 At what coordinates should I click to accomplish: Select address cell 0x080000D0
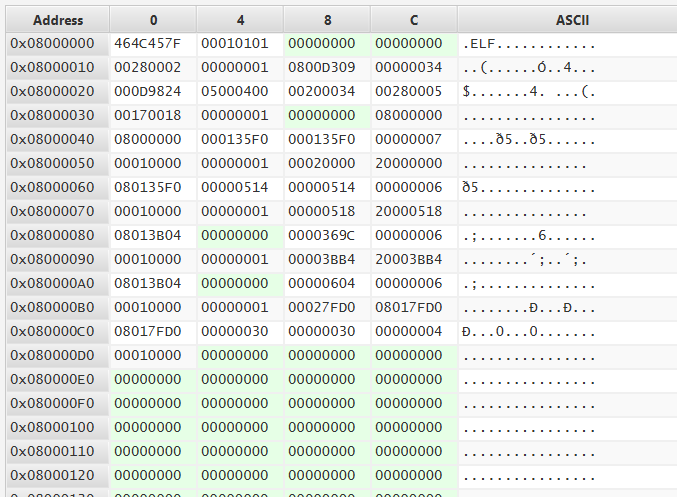[58, 355]
